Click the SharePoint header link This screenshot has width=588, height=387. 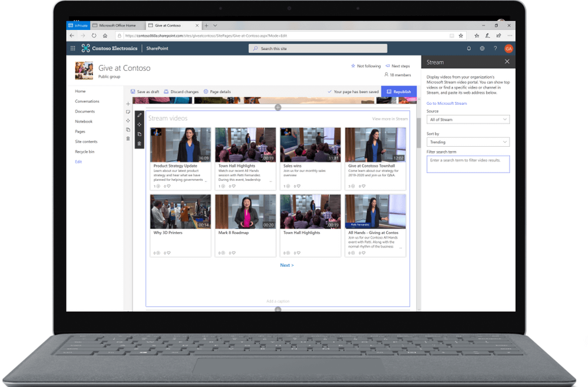tap(157, 48)
